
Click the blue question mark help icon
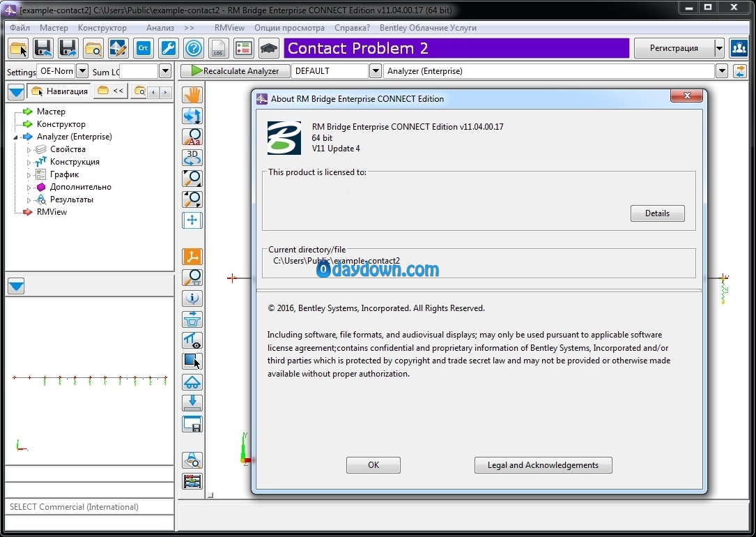tap(193, 48)
